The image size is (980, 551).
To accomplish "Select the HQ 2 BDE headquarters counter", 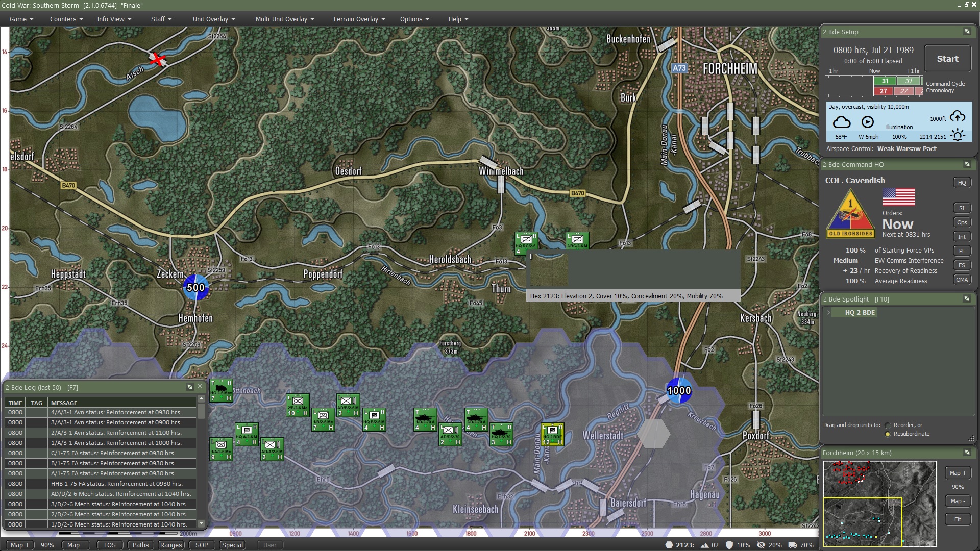I will pyautogui.click(x=552, y=435).
